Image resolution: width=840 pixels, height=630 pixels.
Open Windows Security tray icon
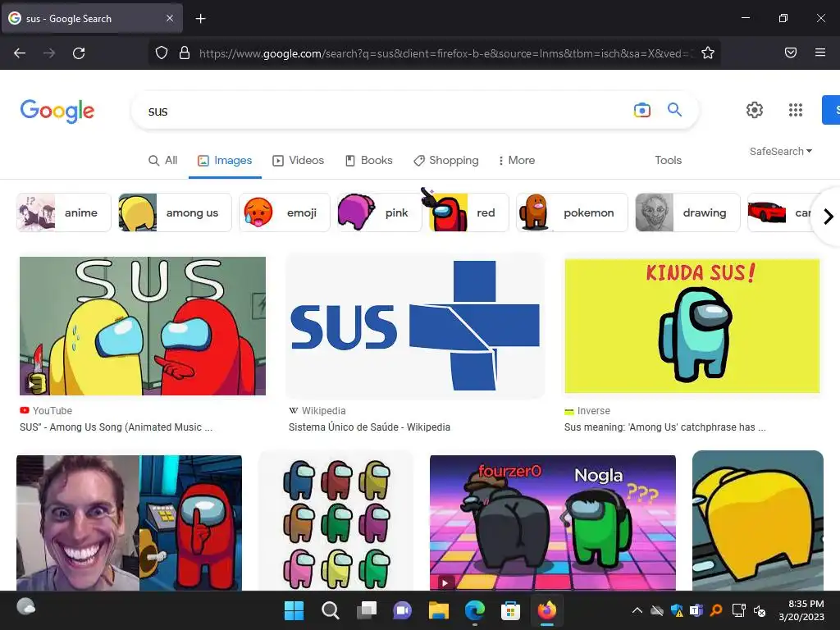coord(677,610)
